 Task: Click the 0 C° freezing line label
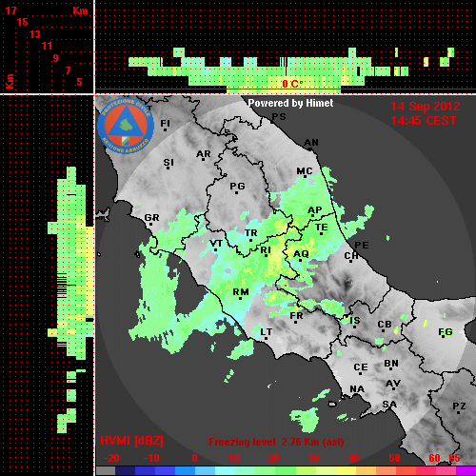292,84
